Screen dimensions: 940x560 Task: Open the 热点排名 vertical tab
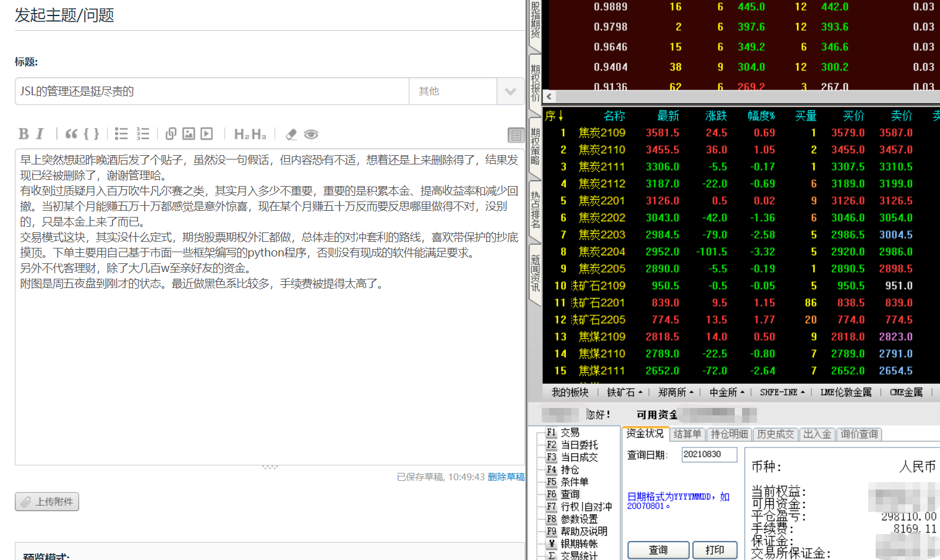click(535, 210)
